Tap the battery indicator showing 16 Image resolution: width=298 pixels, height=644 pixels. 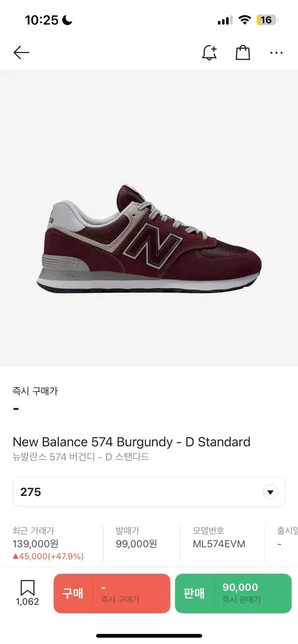tap(266, 20)
